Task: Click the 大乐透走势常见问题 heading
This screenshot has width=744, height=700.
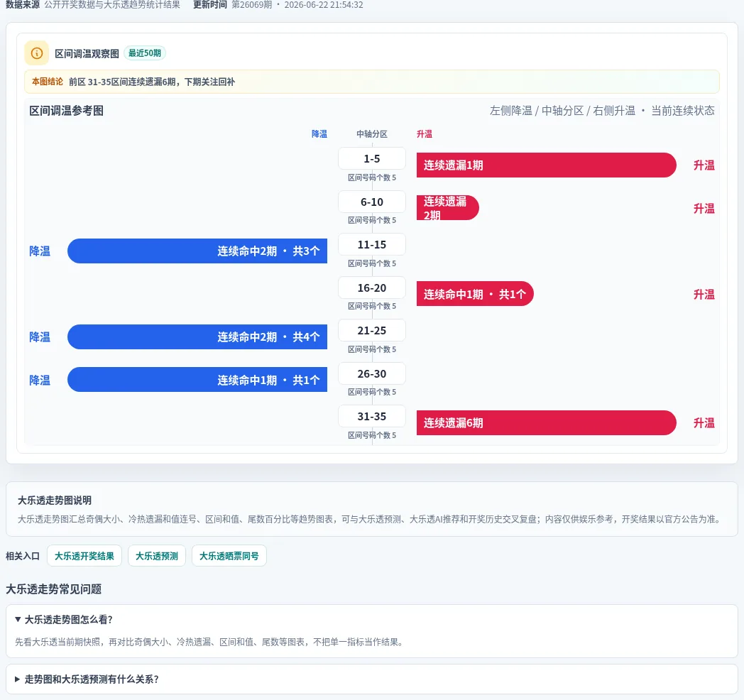Action: (x=54, y=589)
